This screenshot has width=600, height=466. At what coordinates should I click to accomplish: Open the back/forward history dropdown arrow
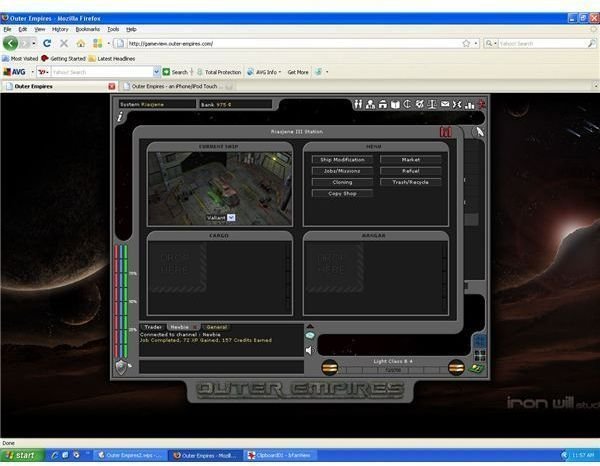34,44
